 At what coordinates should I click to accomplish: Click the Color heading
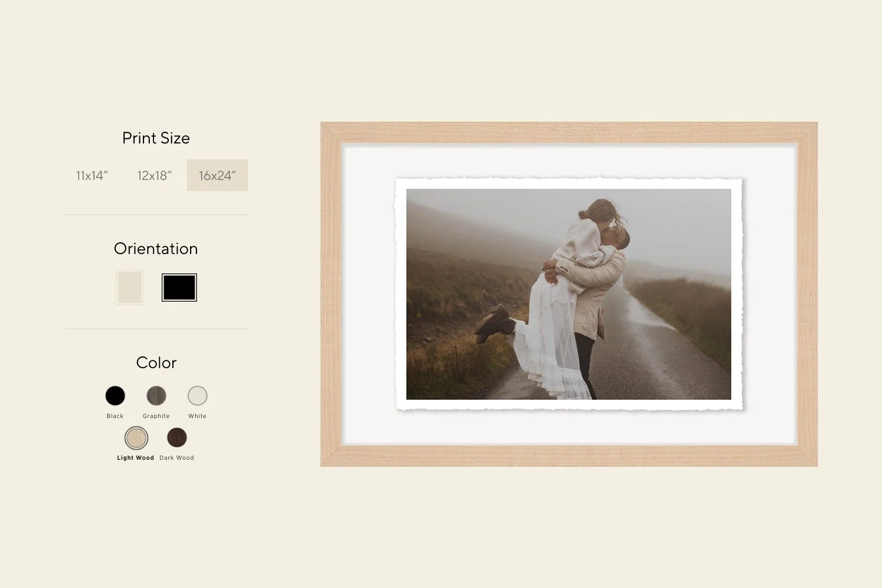(x=156, y=363)
